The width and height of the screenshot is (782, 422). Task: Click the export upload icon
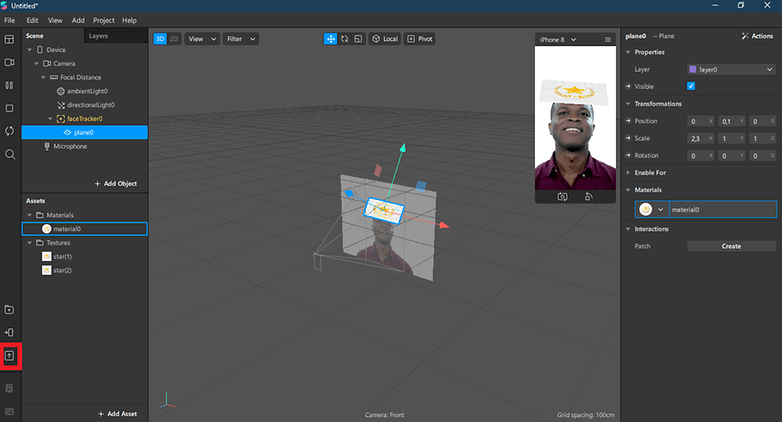tap(9, 356)
